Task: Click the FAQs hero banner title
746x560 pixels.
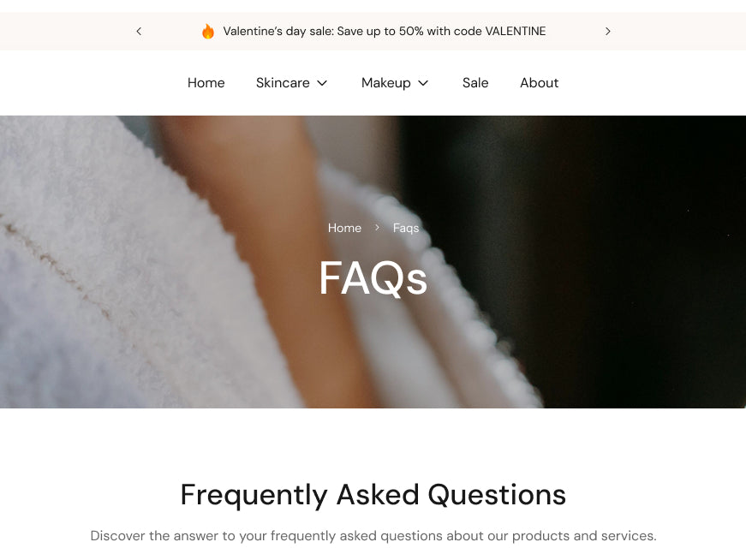Action: click(373, 277)
